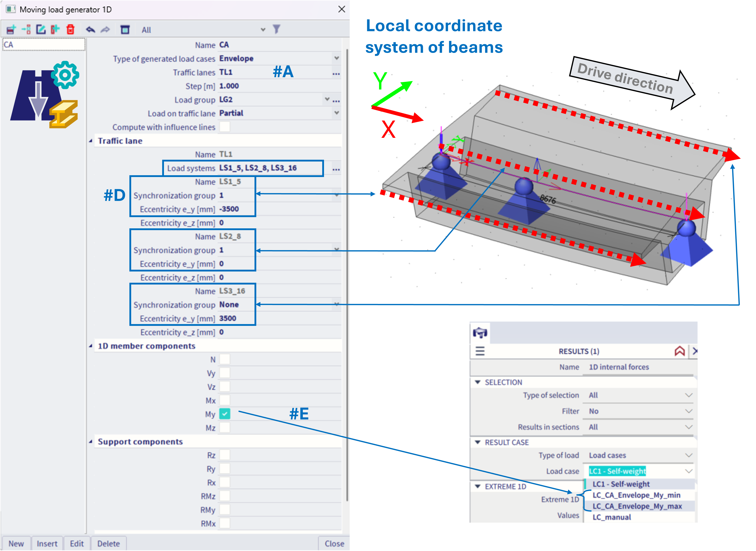Click the filter funnel icon
This screenshot has width=756, height=551.
pyautogui.click(x=276, y=29)
